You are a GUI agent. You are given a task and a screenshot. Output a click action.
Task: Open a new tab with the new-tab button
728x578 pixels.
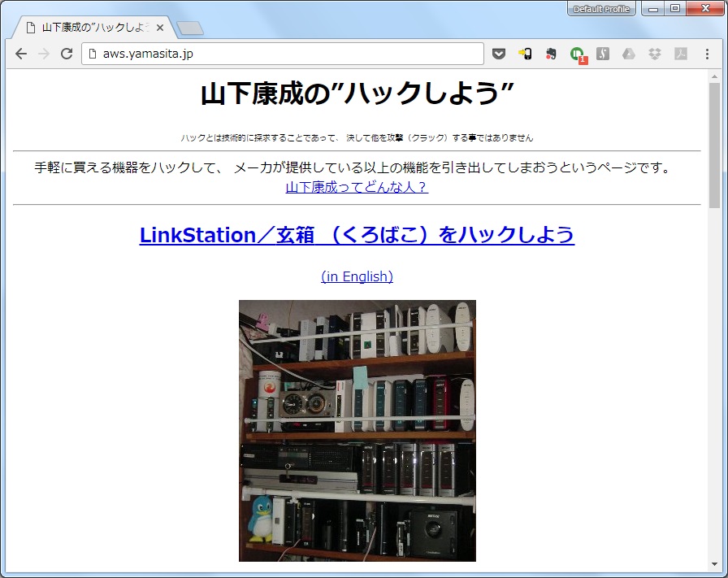coord(190,28)
